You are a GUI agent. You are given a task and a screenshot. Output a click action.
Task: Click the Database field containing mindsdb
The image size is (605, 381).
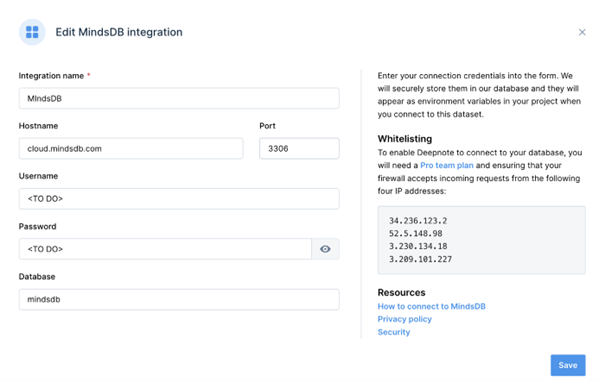click(179, 299)
